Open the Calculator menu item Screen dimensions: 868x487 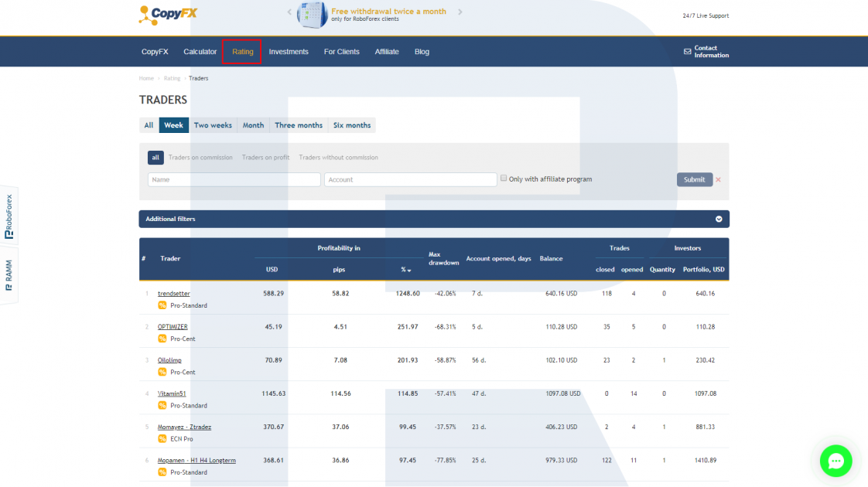point(200,52)
